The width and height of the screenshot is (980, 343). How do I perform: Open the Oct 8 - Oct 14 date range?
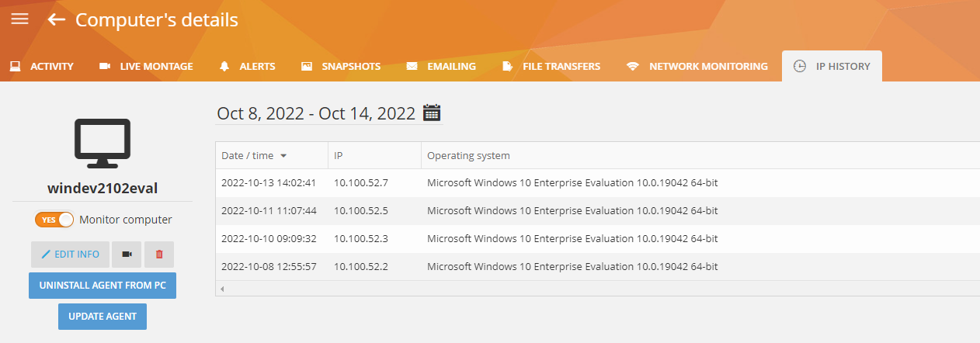click(x=316, y=113)
